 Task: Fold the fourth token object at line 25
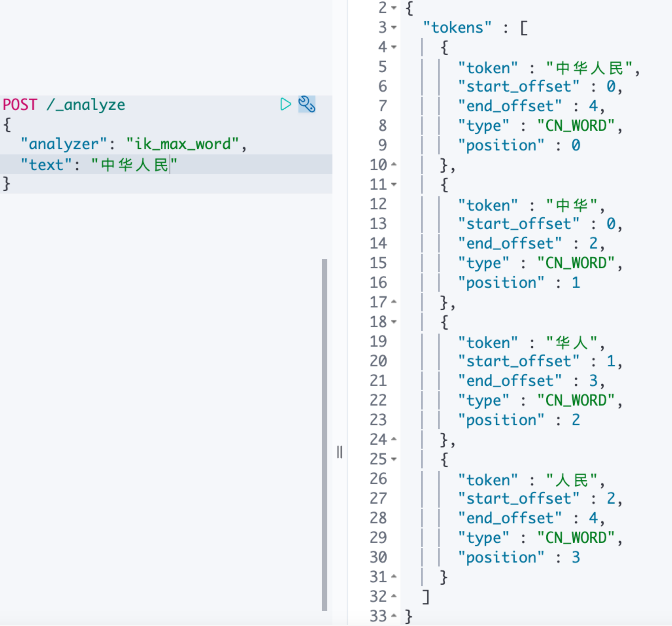(x=394, y=459)
